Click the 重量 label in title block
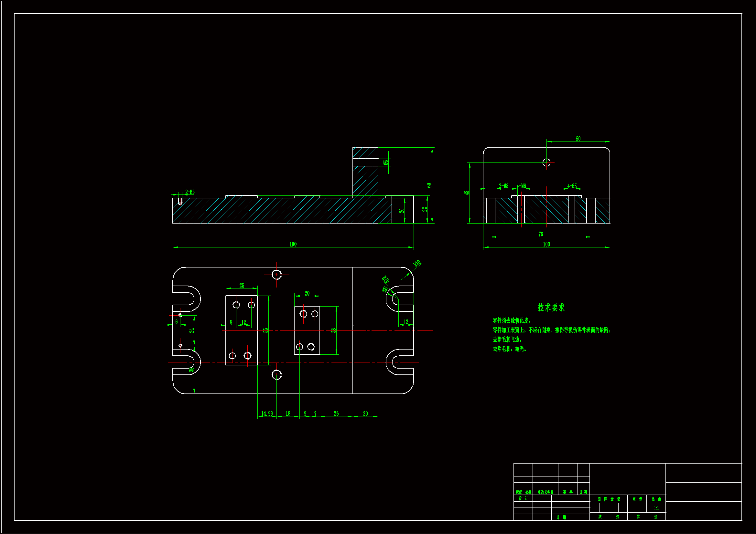Viewport: 756px width, 534px height. tap(637, 499)
